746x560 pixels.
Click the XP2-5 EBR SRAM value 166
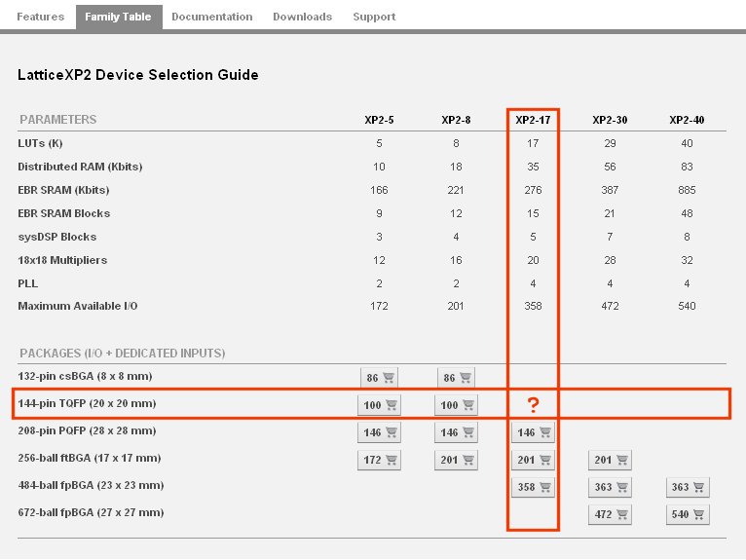pyautogui.click(x=379, y=190)
